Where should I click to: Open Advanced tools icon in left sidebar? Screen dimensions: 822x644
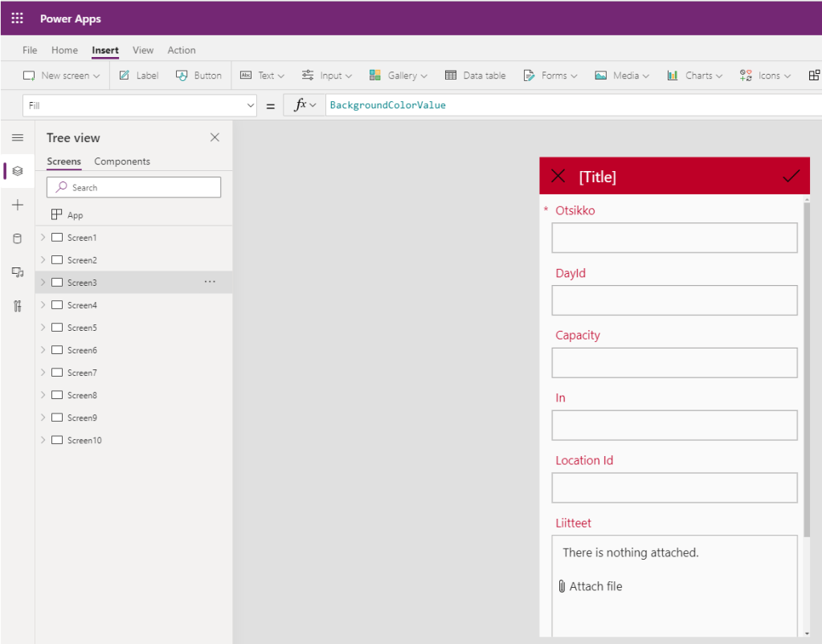[18, 306]
